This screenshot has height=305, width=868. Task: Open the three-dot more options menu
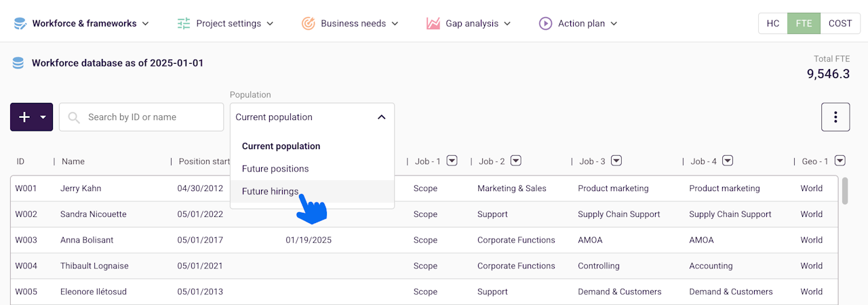point(835,117)
